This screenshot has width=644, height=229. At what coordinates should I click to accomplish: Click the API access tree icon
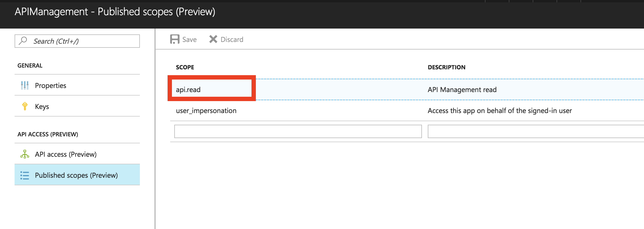click(25, 154)
